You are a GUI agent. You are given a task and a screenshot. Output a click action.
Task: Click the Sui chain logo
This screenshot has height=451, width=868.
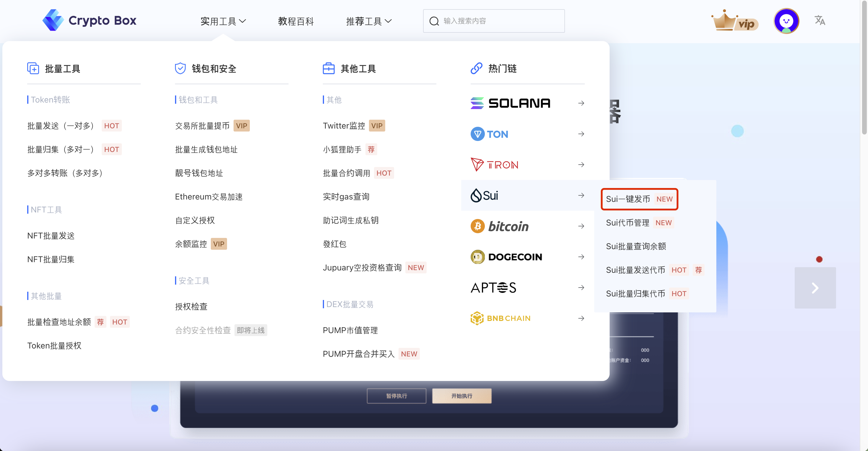pyautogui.click(x=484, y=195)
